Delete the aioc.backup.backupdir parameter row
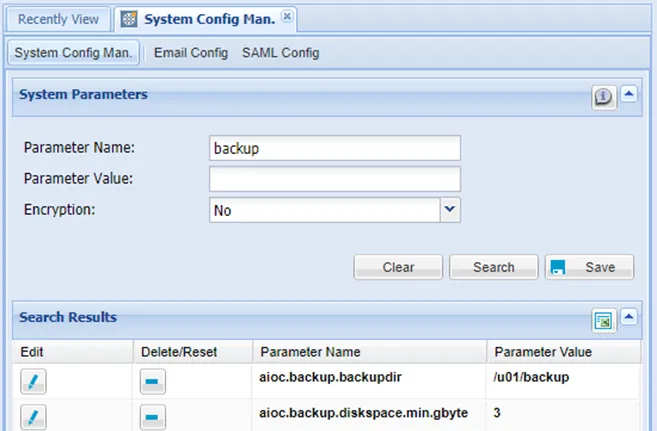This screenshot has width=657, height=431. coord(153,381)
